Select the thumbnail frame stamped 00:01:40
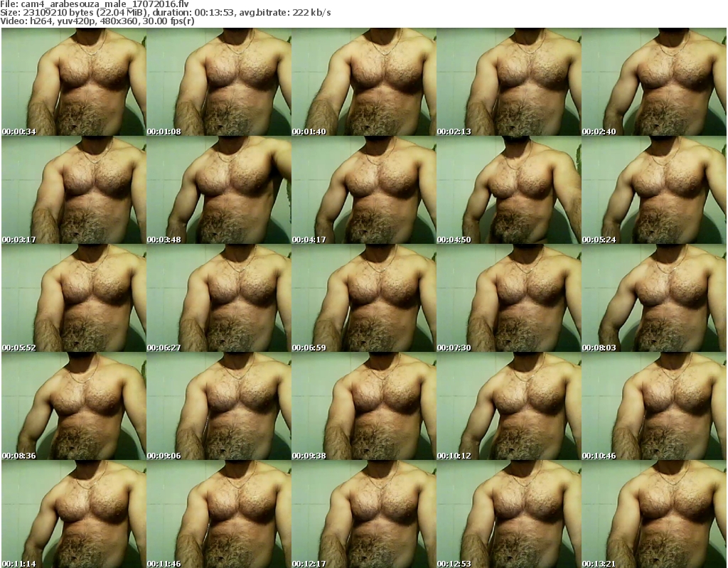This screenshot has height=568, width=728. pos(363,82)
